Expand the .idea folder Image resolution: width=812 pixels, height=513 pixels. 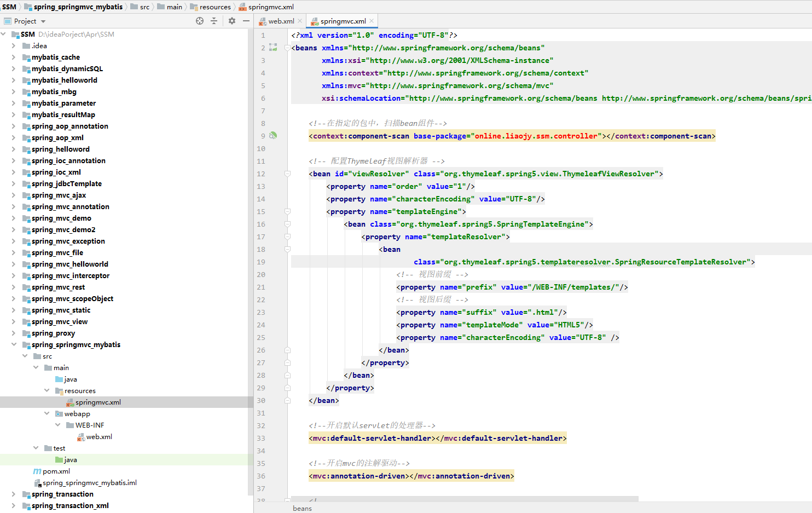pos(14,45)
